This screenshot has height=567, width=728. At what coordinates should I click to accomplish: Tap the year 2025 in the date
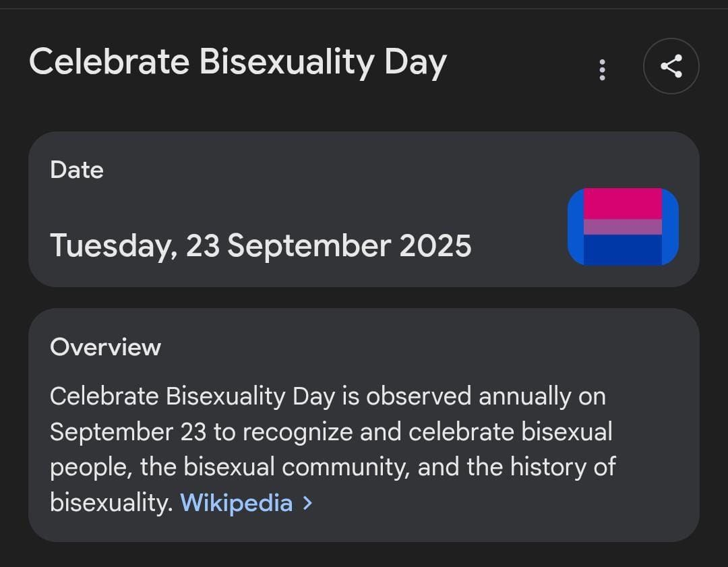pyautogui.click(x=435, y=245)
